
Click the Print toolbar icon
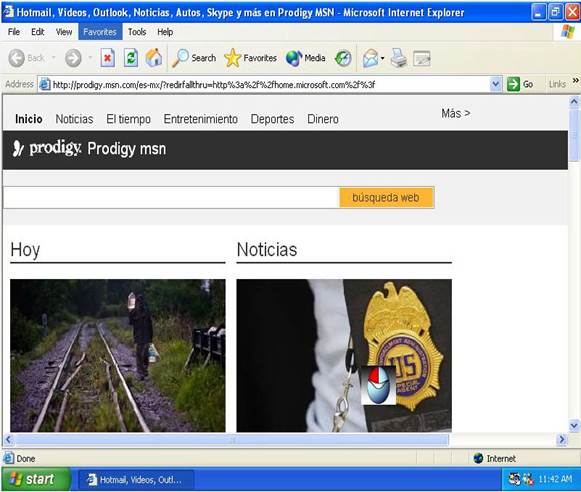[399, 58]
